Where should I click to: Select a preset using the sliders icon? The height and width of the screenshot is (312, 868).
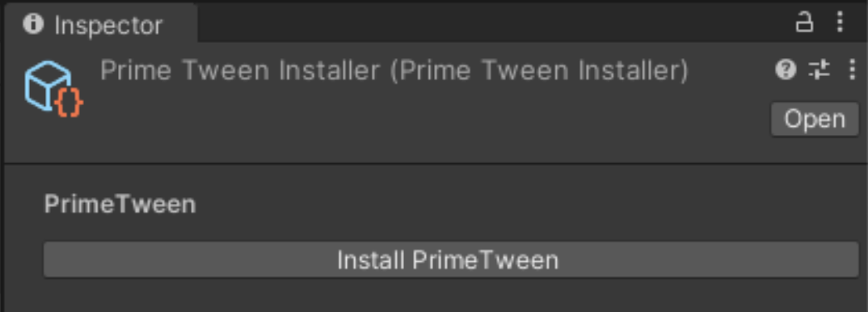[x=820, y=70]
